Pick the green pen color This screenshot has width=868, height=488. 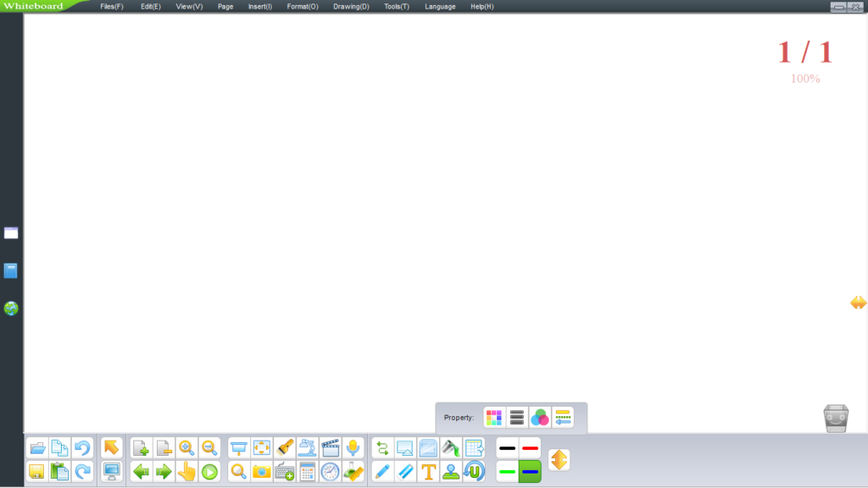507,471
